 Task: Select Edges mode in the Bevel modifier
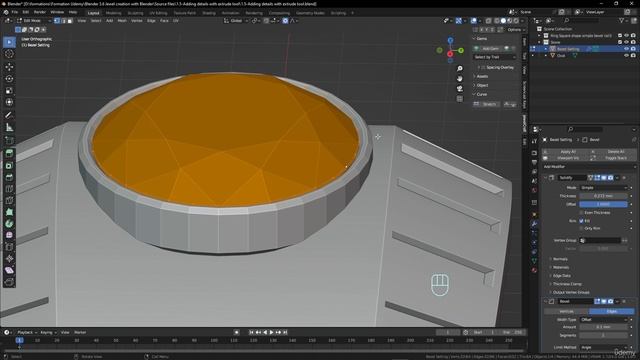611,311
